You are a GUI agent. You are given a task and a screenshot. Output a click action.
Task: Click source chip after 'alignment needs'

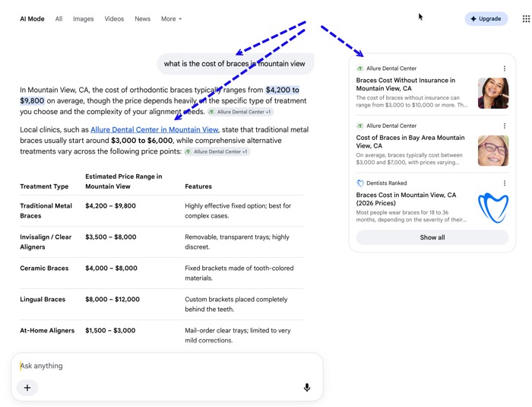[x=241, y=112]
